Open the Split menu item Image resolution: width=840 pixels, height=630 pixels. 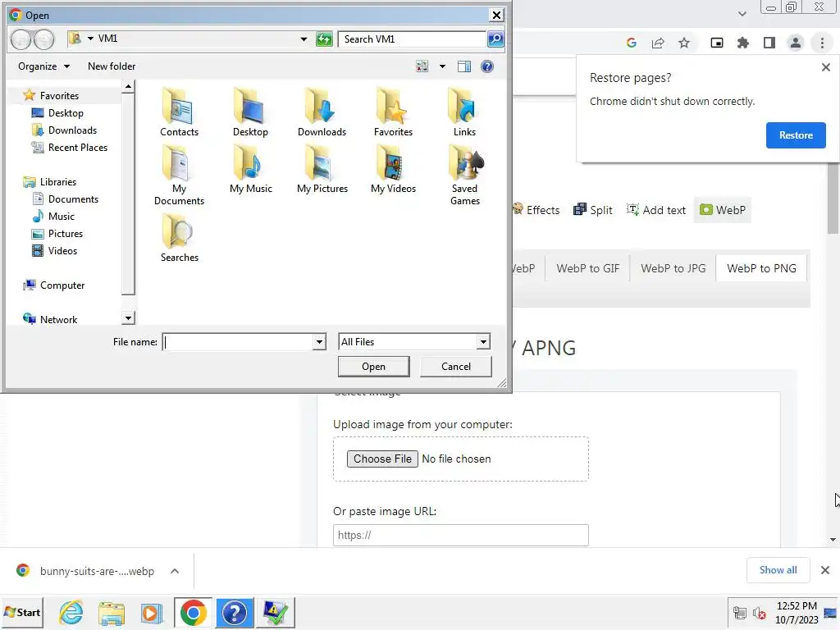coord(592,210)
